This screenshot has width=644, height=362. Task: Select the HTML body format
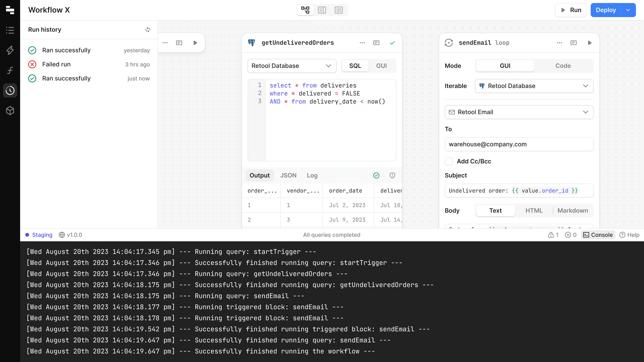(534, 211)
